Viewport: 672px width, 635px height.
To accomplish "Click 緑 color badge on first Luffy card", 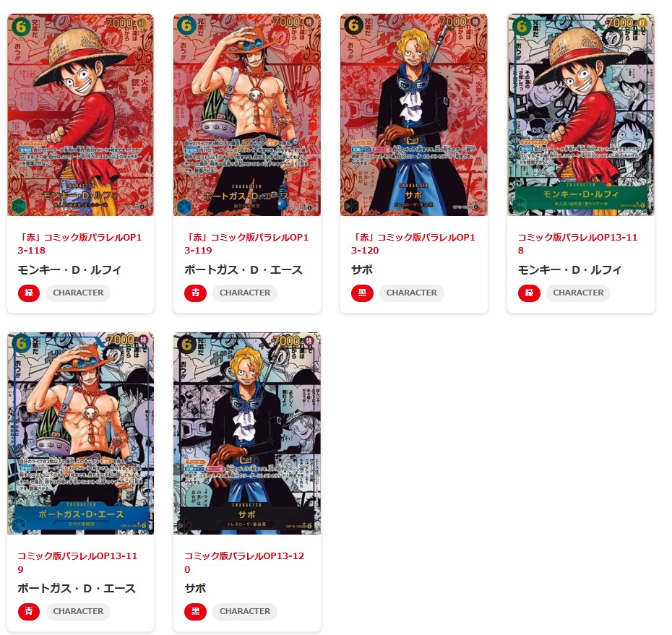I will coord(29,293).
